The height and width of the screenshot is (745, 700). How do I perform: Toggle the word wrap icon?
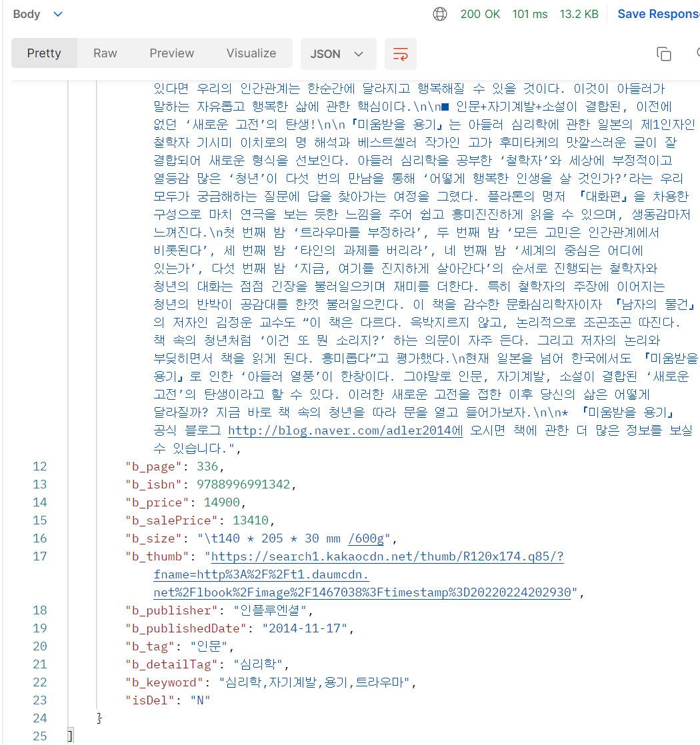pyautogui.click(x=401, y=54)
